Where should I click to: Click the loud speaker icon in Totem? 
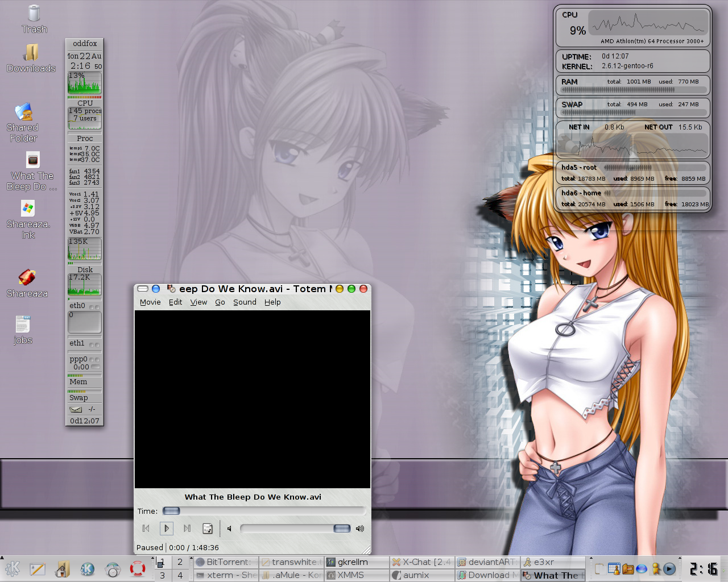click(x=359, y=529)
